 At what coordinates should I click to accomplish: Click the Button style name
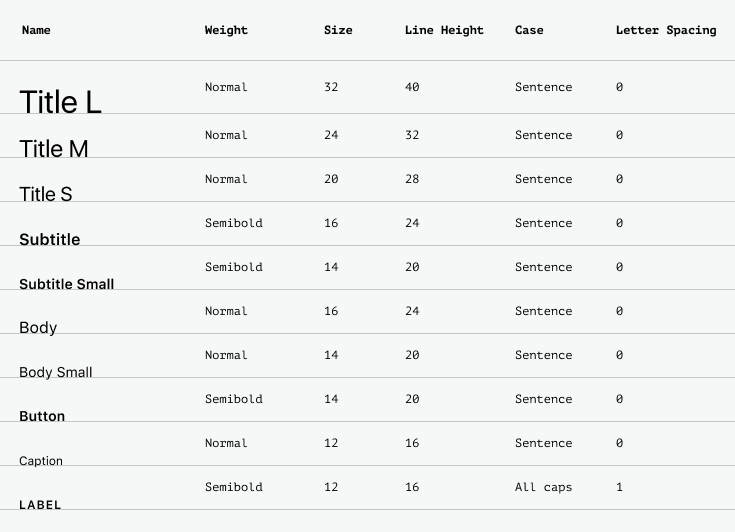[42, 416]
